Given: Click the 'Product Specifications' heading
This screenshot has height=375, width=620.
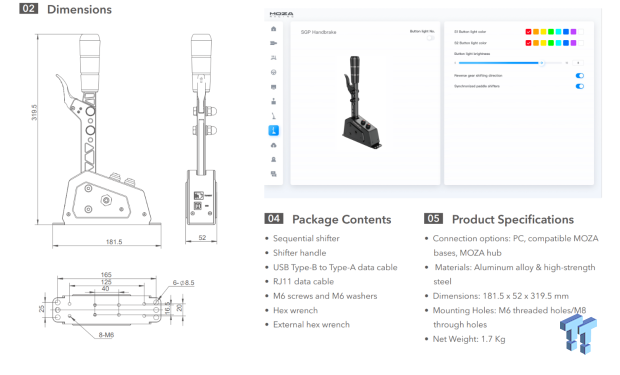Looking at the screenshot, I should click(513, 220).
